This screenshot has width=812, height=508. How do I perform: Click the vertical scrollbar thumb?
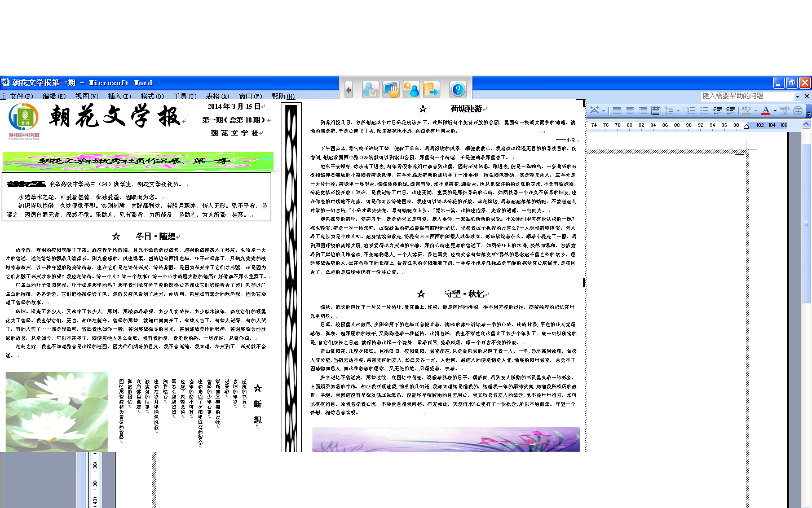coord(806,224)
